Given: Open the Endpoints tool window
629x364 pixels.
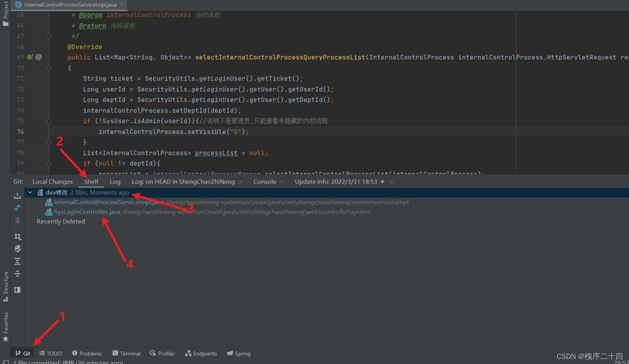Looking at the screenshot, I should click(200, 354).
